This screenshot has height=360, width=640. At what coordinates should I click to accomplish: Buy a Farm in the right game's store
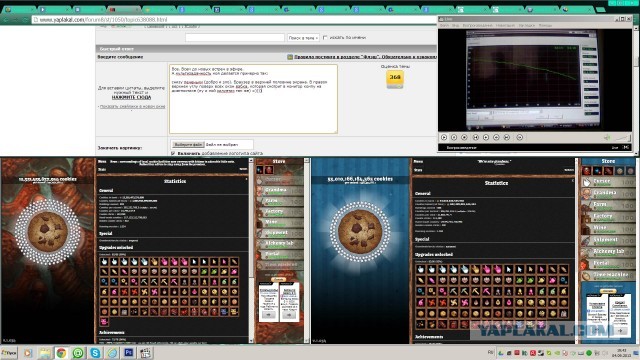coord(608,205)
